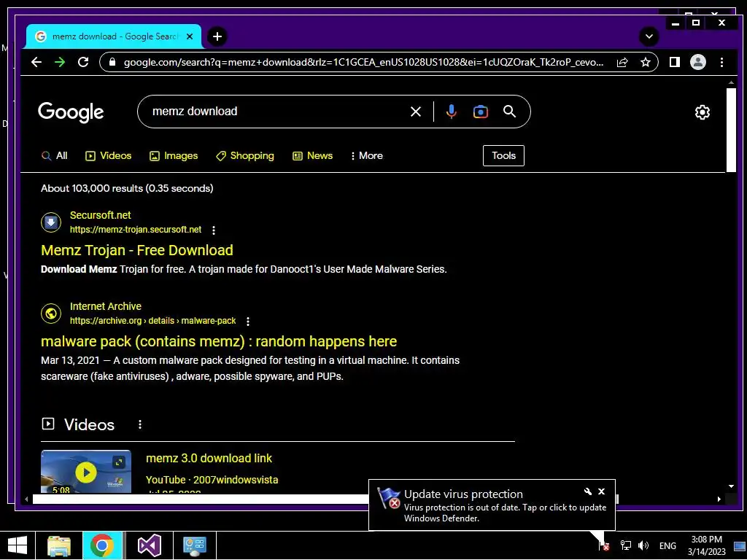Open the Chrome profile avatar
Screen dimensions: 747x560
tap(698, 62)
